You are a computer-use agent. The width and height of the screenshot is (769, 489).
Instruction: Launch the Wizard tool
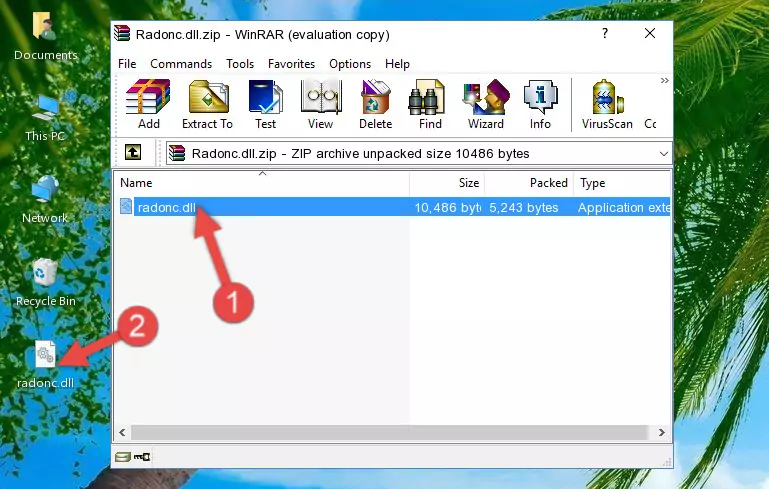point(486,104)
